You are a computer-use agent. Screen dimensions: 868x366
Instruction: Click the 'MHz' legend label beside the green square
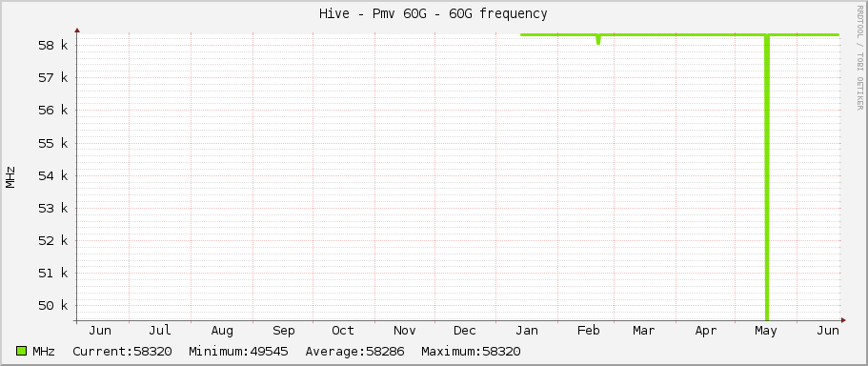pyautogui.click(x=44, y=352)
